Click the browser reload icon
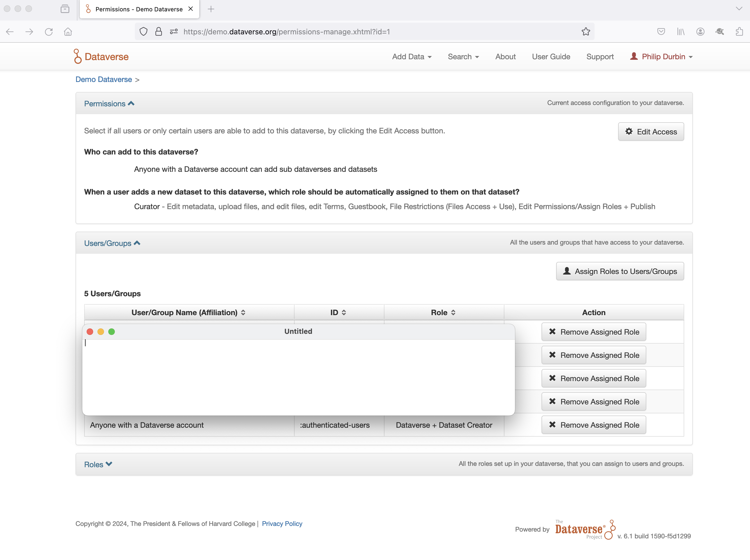This screenshot has width=750, height=560. coord(48,31)
